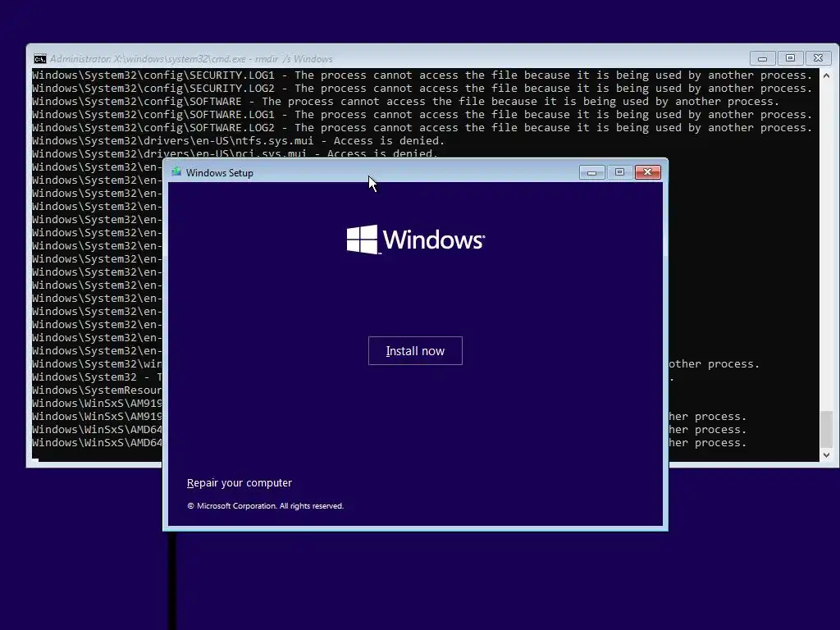Click the Administrator cmd.exe title text
The image size is (840, 630).
191,59
